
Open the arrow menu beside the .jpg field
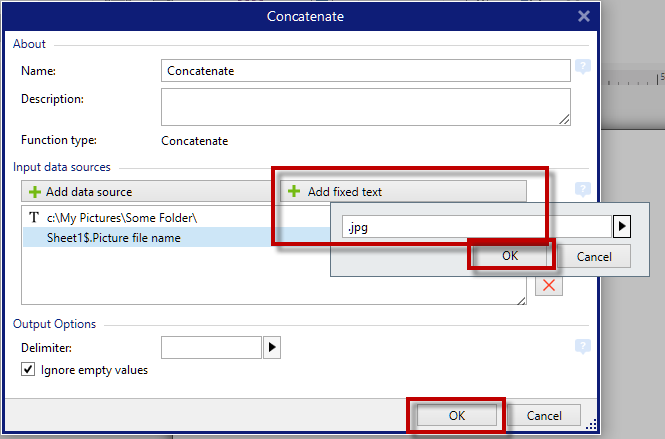click(621, 227)
